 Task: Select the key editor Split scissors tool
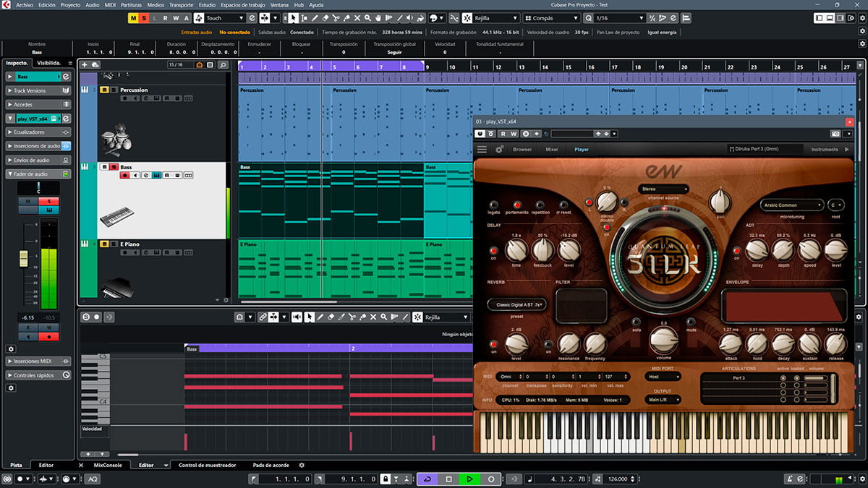point(352,317)
